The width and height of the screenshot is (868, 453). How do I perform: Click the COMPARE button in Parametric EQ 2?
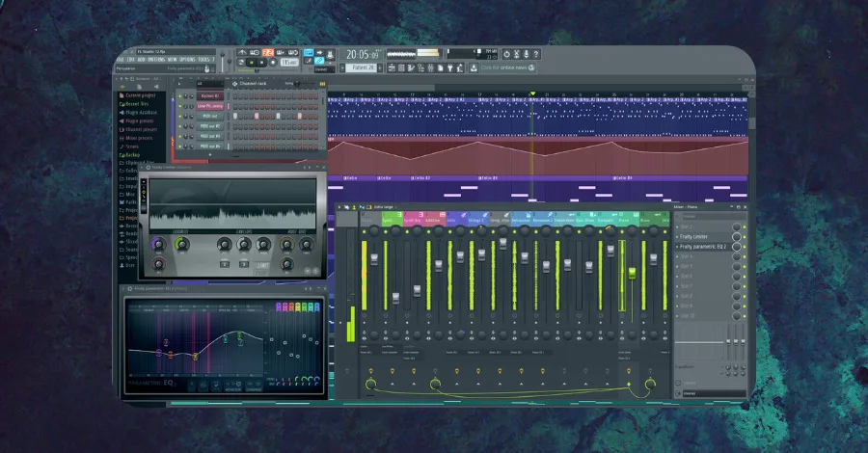pyautogui.click(x=254, y=386)
